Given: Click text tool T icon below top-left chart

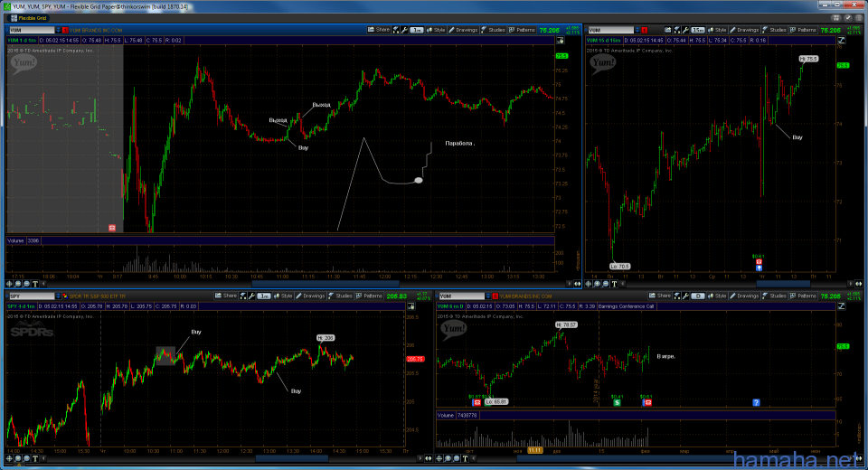Looking at the screenshot, I should click(35, 284).
